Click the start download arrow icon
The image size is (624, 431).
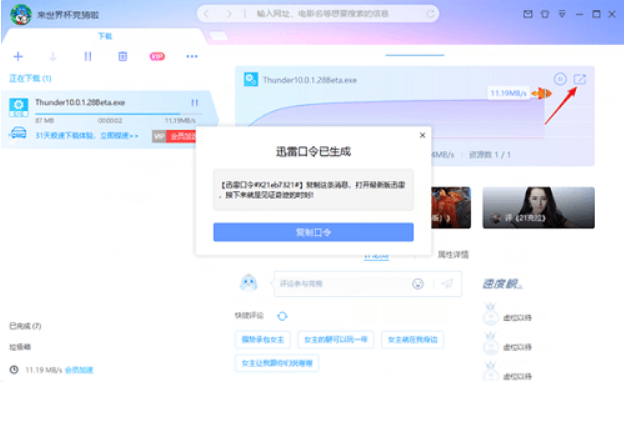(x=53, y=57)
